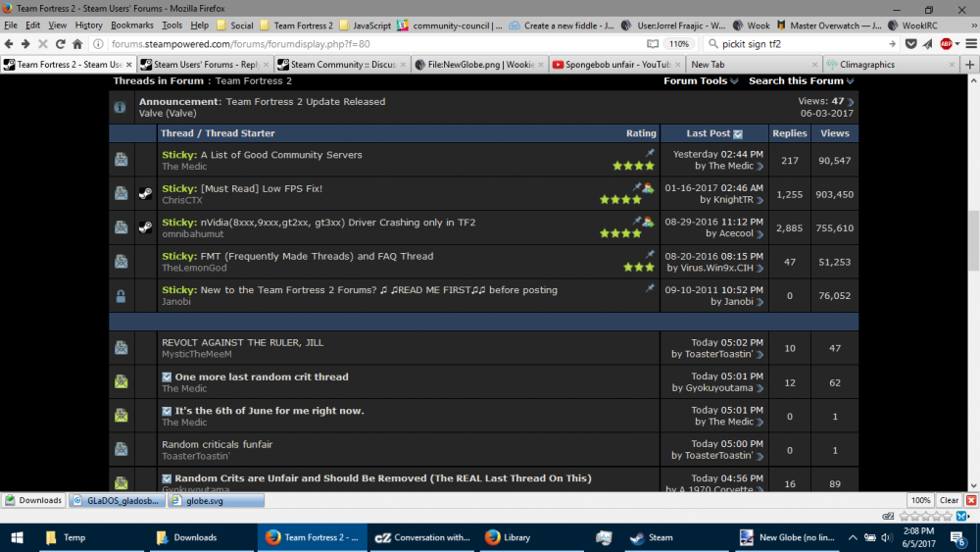Viewport: 980px width, 552px height.
Task: Open thread A List of Good Community Servers
Action: click(281, 154)
